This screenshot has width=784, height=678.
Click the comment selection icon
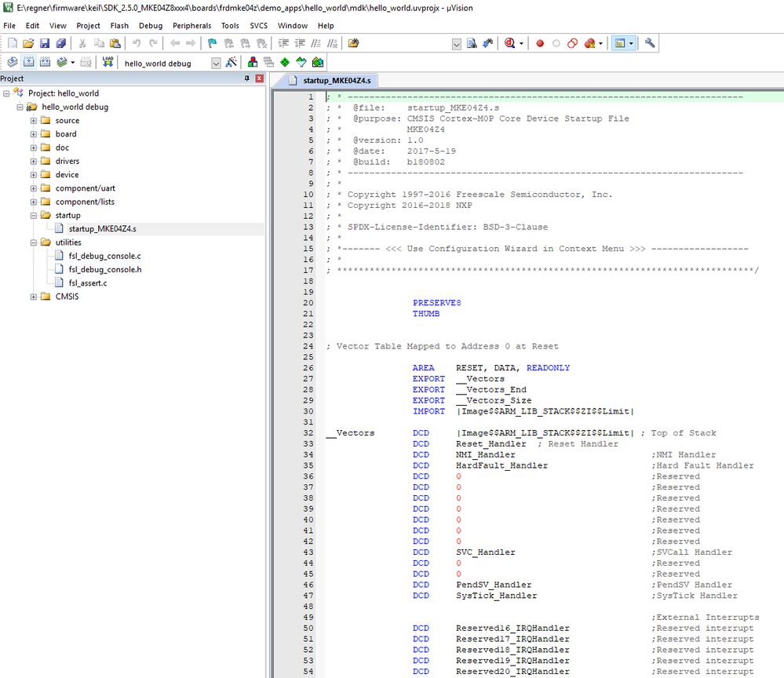(x=316, y=43)
